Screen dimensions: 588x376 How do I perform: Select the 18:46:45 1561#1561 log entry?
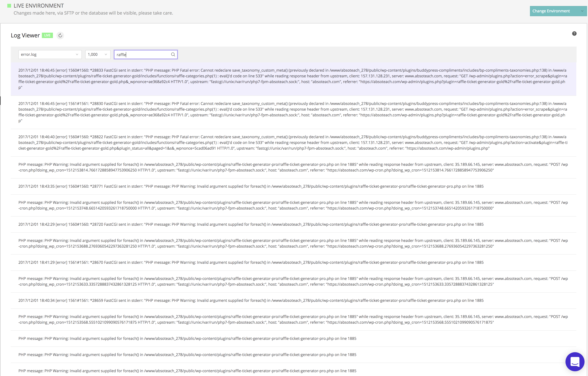coord(293,112)
